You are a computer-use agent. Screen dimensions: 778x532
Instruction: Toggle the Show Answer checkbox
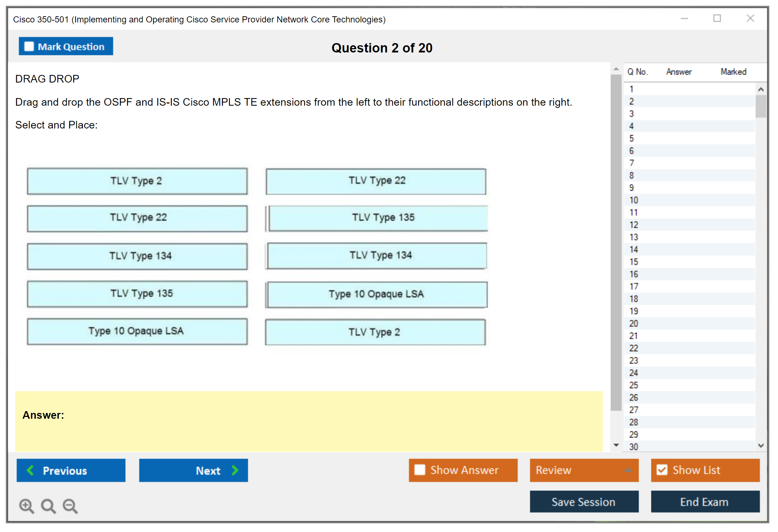pyautogui.click(x=420, y=470)
